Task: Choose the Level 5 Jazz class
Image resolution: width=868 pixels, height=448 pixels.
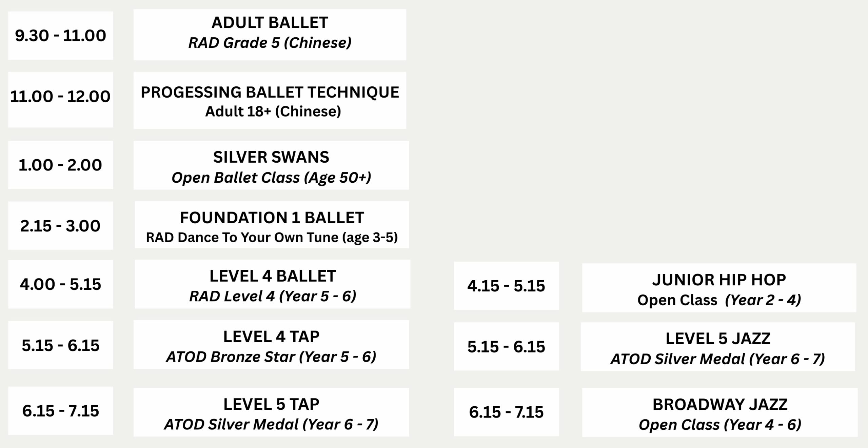Action: coord(718,347)
